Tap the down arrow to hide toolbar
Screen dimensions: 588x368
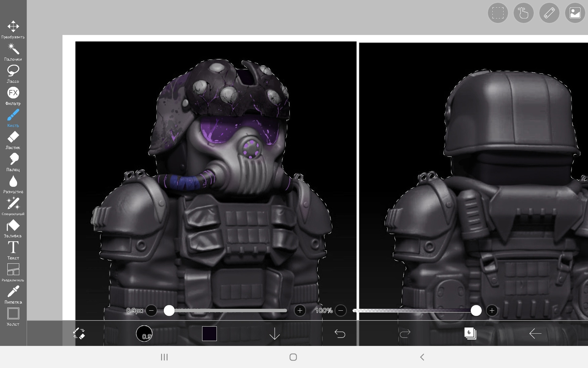[275, 333]
